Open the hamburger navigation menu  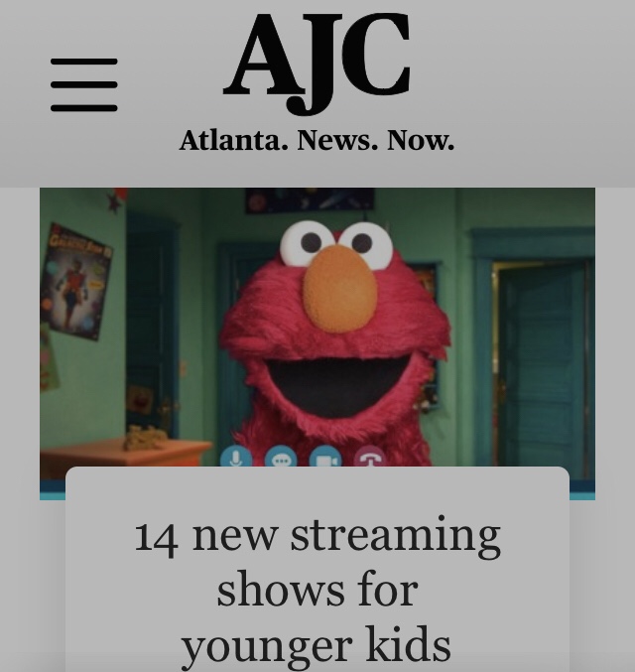coord(84,84)
